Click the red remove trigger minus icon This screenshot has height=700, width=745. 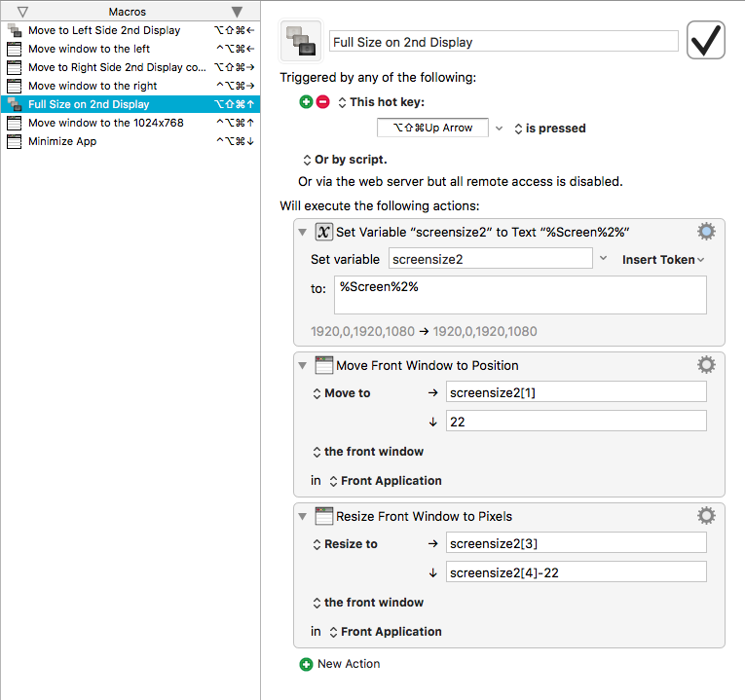(x=322, y=101)
